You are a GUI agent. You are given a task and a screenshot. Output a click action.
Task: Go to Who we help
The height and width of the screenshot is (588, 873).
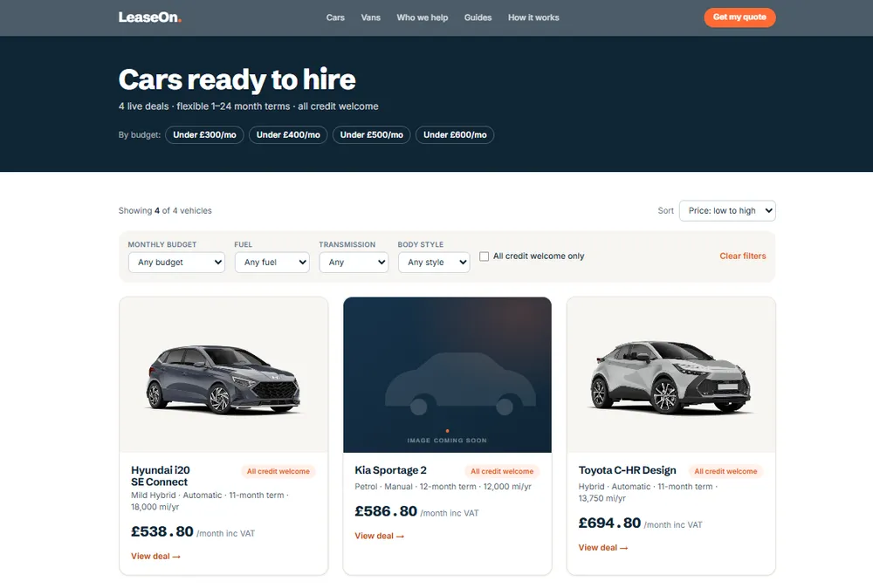point(422,17)
